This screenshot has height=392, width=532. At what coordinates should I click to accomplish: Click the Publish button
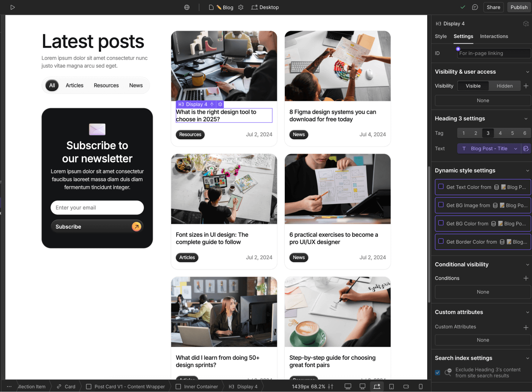tap(519, 7)
